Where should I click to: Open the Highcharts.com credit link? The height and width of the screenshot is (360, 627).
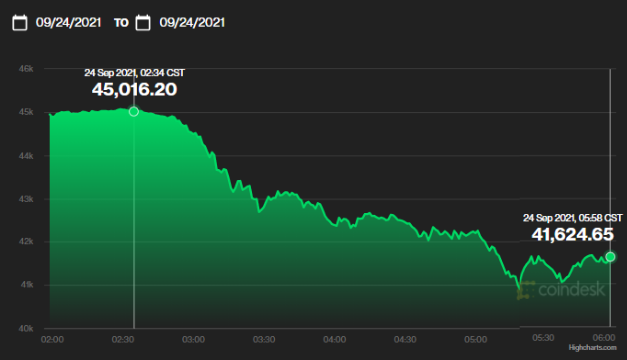[592, 348]
